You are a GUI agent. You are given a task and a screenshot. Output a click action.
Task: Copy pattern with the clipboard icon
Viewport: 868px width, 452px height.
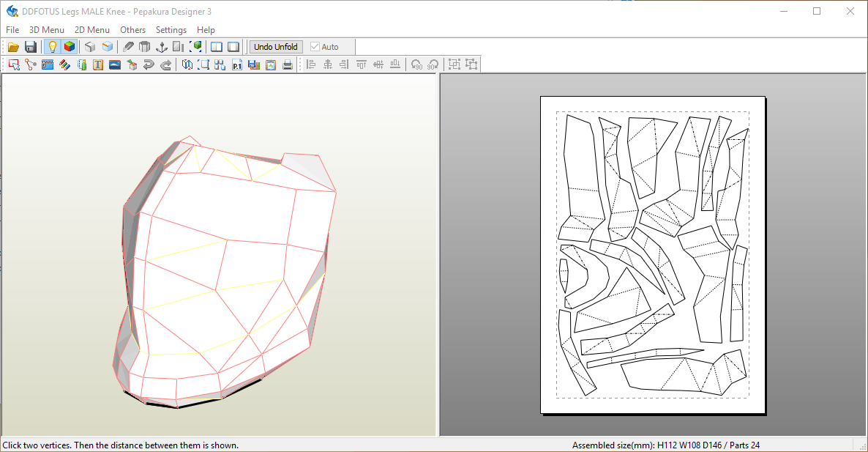[x=271, y=64]
